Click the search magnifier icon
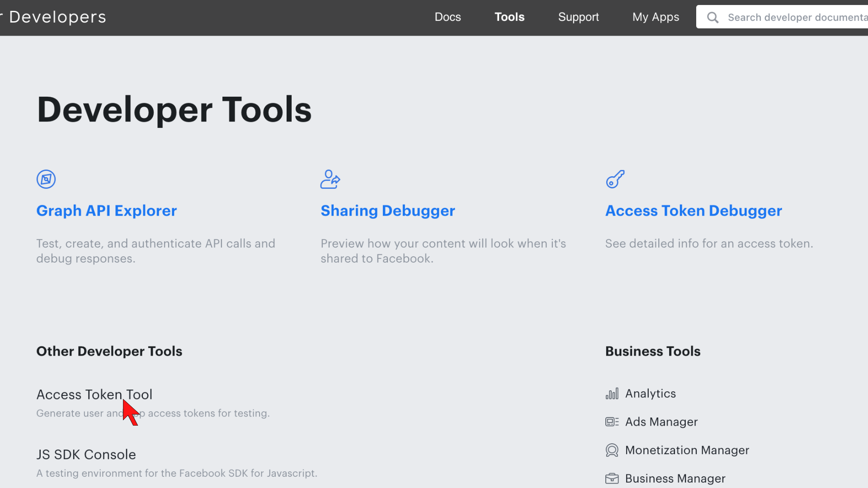The width and height of the screenshot is (868, 488). [713, 18]
